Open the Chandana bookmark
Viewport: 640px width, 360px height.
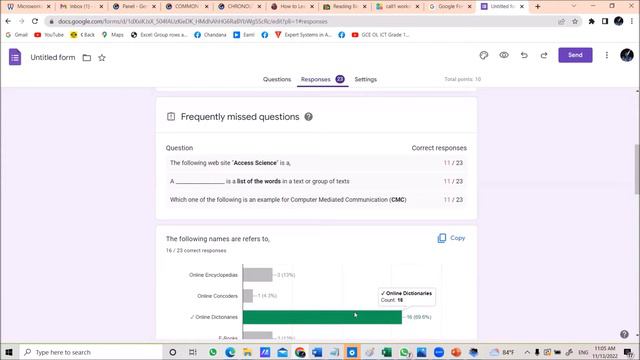click(210, 35)
